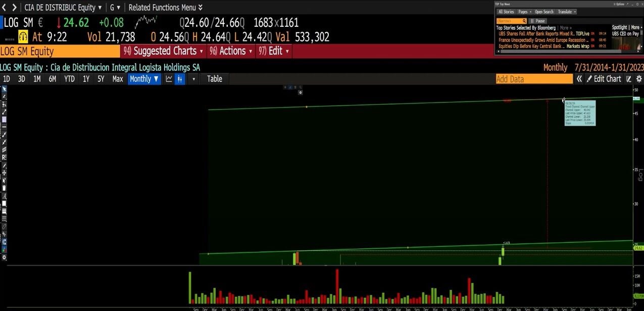
Task: Select the diagonal line drawing tool
Action: (x=4, y=112)
